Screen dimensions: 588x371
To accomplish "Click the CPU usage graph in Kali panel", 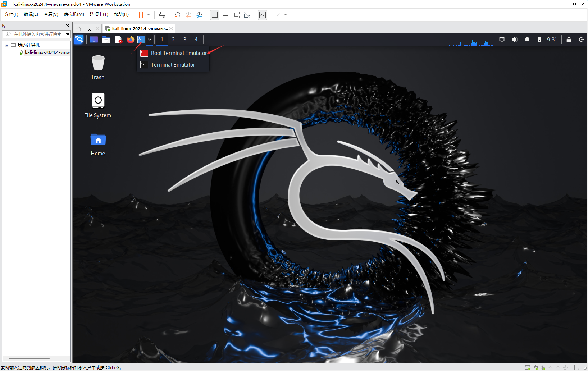I will [472, 42].
